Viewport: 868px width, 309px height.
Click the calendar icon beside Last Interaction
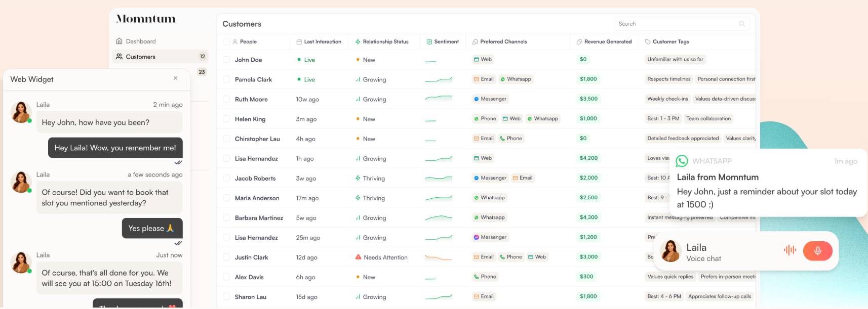click(299, 42)
